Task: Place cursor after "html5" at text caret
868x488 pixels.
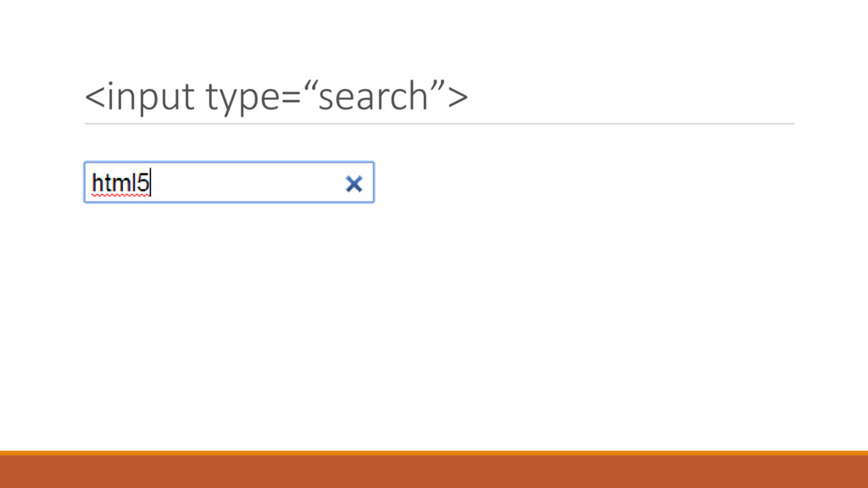Action: tap(151, 182)
